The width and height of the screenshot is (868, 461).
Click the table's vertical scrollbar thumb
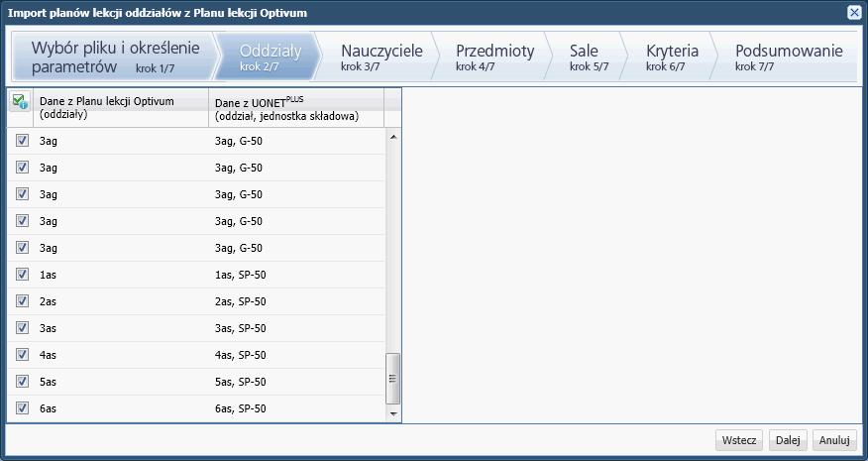(x=393, y=379)
